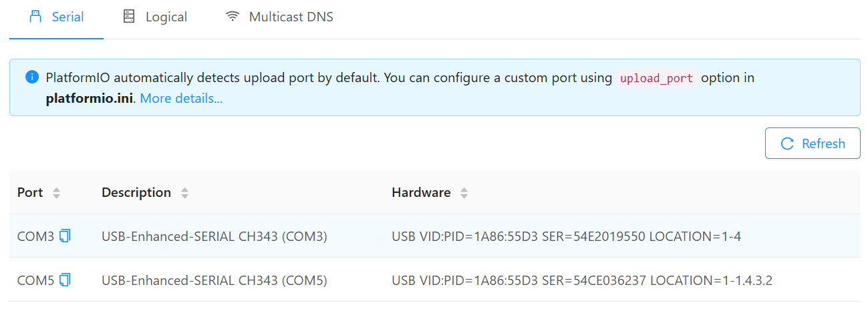Screen dimensions: 868x315
Task: Switch to the Logical tab
Action: point(166,17)
